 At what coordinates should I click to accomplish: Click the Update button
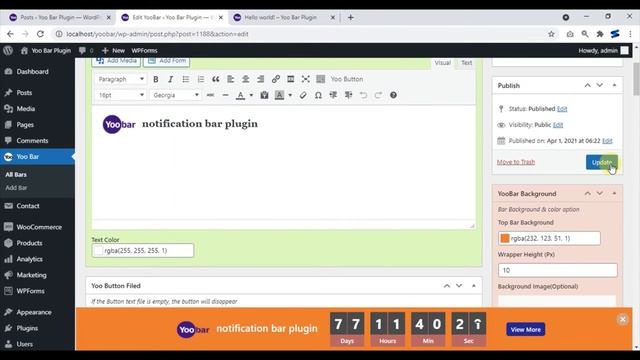[602, 162]
